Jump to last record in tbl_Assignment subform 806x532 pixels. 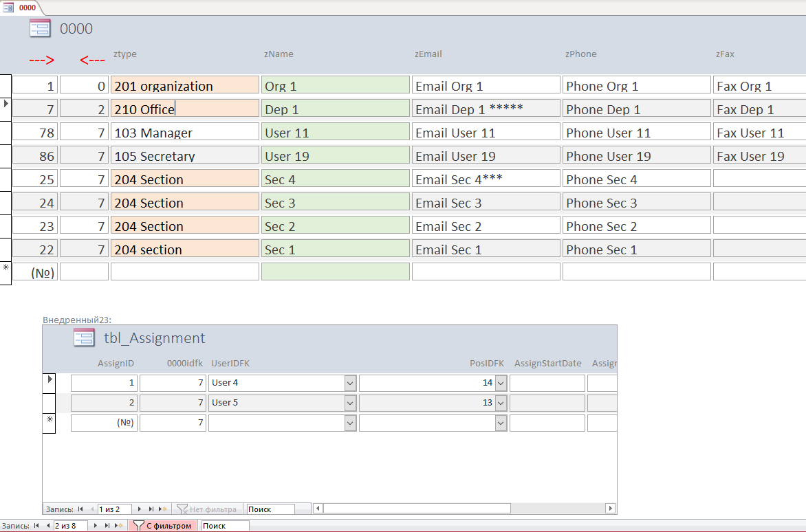(x=151, y=509)
